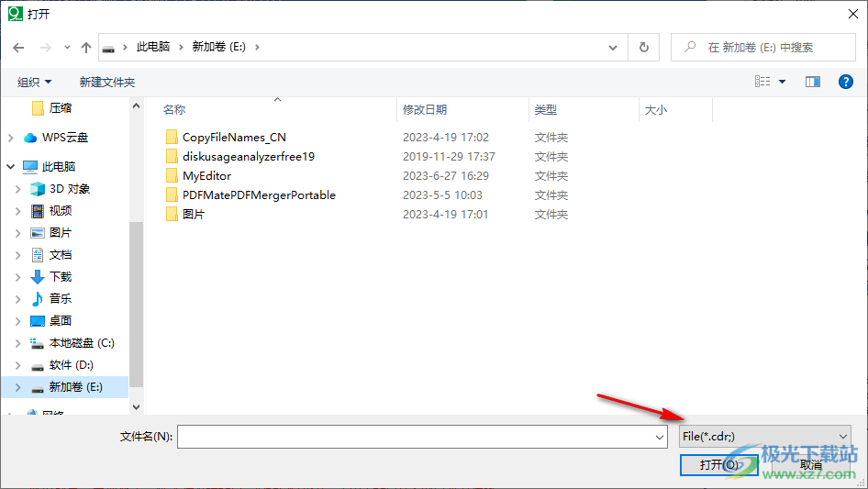The height and width of the screenshot is (489, 868).
Task: Select WPS云盘 in navigation pane
Action: click(64, 138)
